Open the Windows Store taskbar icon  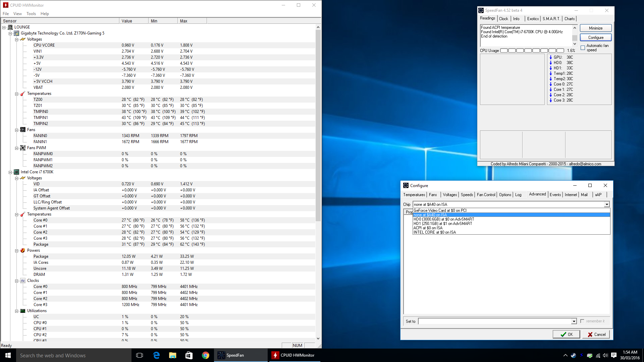point(189,355)
